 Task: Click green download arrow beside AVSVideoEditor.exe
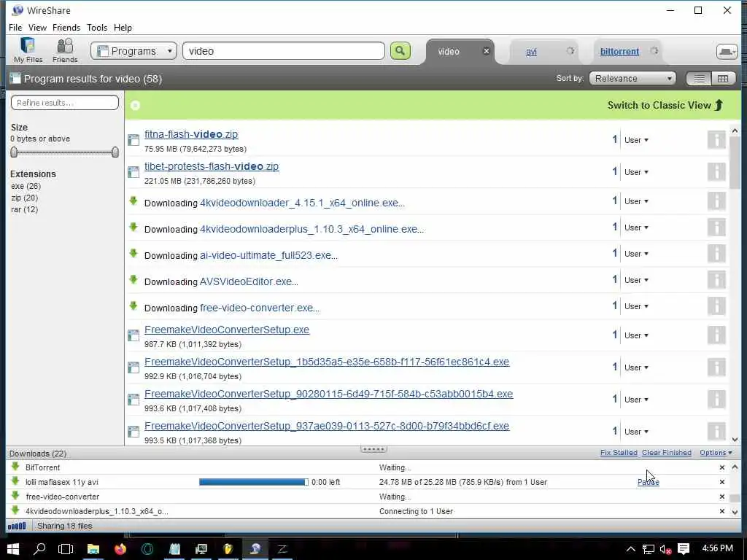[x=133, y=279]
